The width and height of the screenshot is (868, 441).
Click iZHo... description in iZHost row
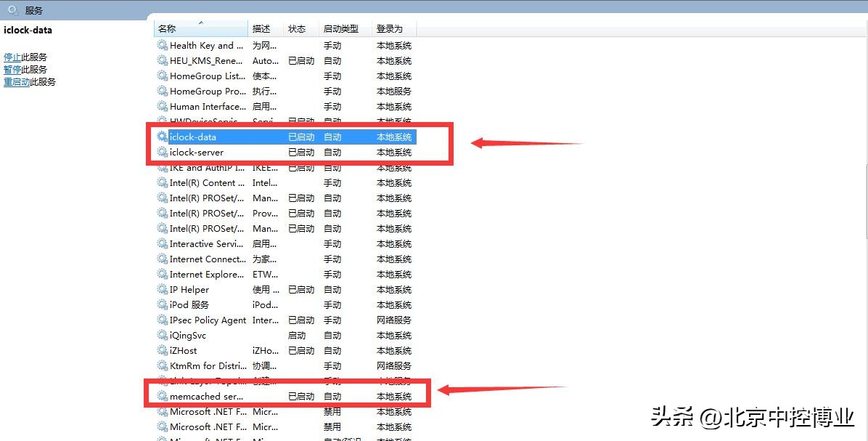[266, 351]
